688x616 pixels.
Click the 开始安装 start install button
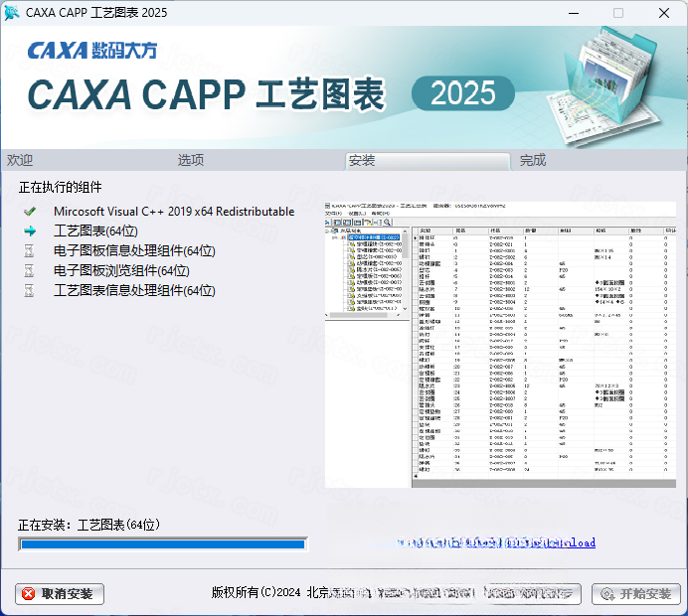(635, 594)
